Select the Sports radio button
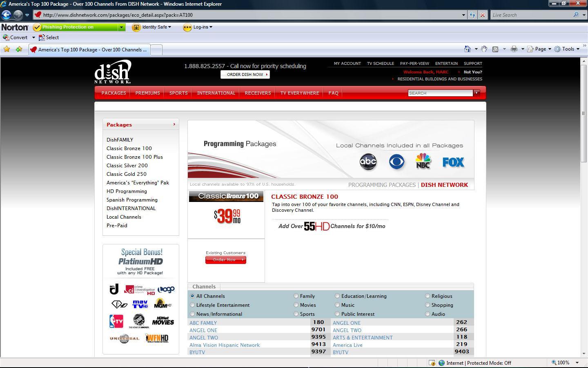This screenshot has height=368, width=588. coord(296,314)
